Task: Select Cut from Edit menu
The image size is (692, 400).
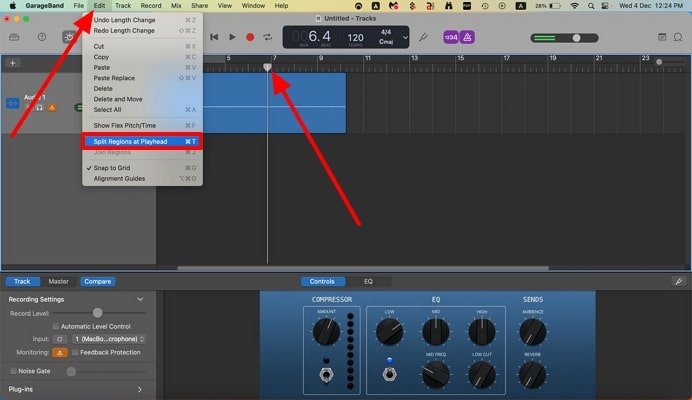Action: pyautogui.click(x=142, y=46)
